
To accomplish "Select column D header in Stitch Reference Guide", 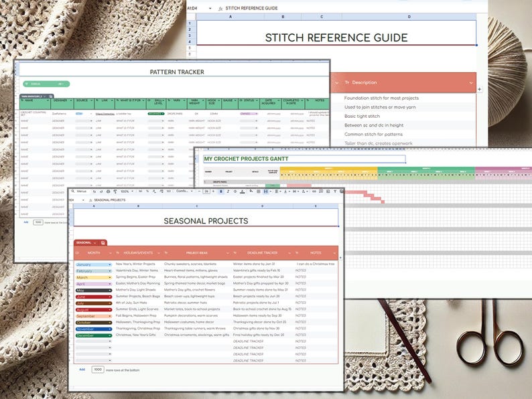I will pos(409,17).
